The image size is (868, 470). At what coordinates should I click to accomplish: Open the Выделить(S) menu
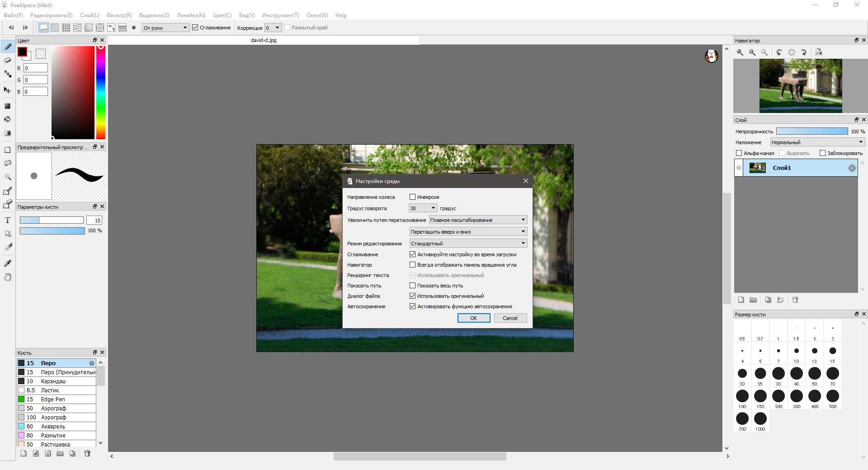point(154,15)
